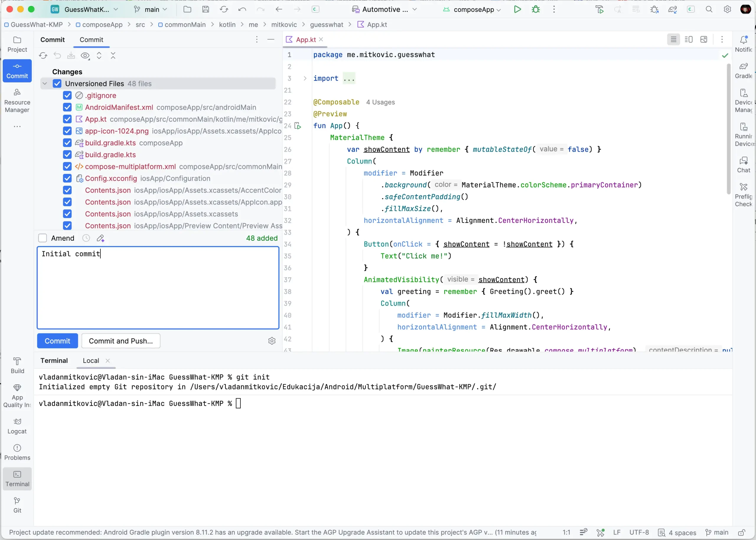Click the Run composeApp play icon
756x540 pixels.
[x=517, y=9]
